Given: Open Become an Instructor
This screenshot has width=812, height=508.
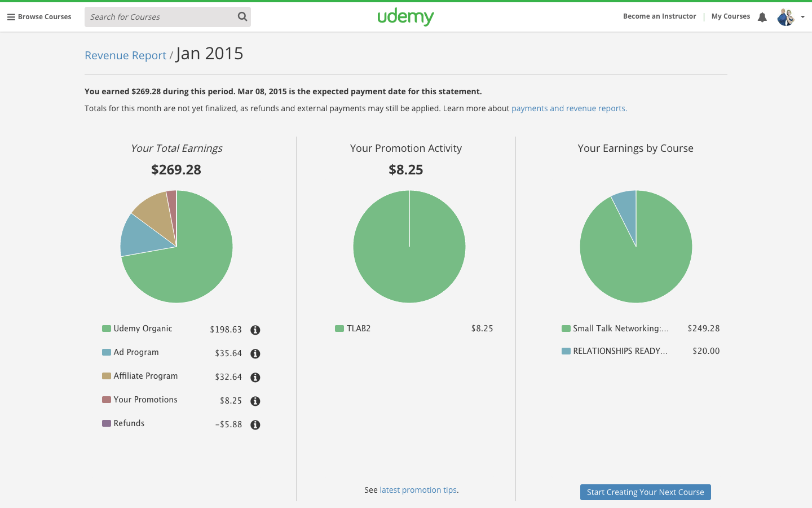Looking at the screenshot, I should pyautogui.click(x=659, y=16).
